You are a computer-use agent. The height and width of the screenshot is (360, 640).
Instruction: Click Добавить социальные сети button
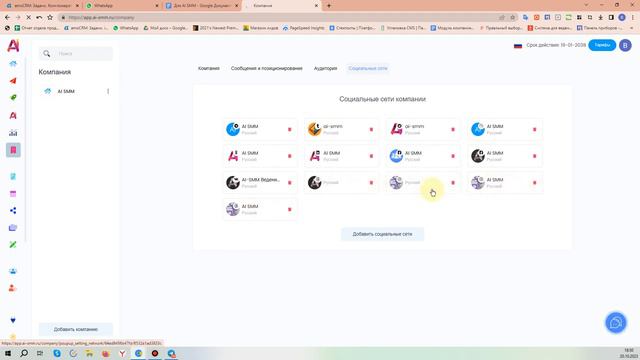(x=382, y=234)
